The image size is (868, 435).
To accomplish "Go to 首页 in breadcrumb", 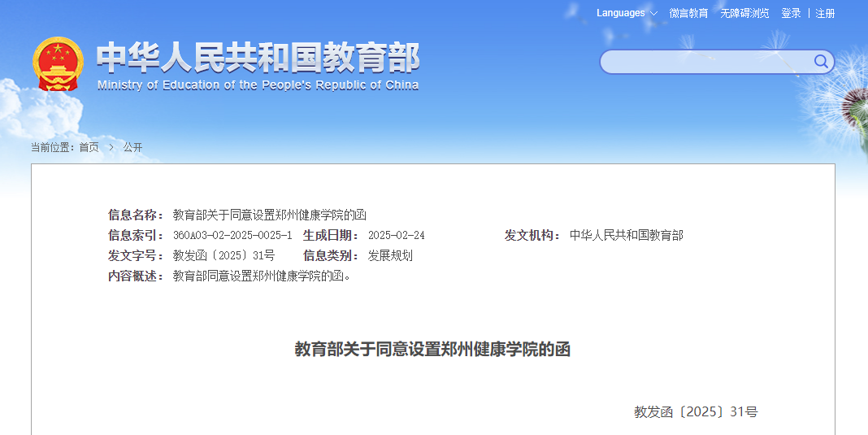I will coord(89,147).
